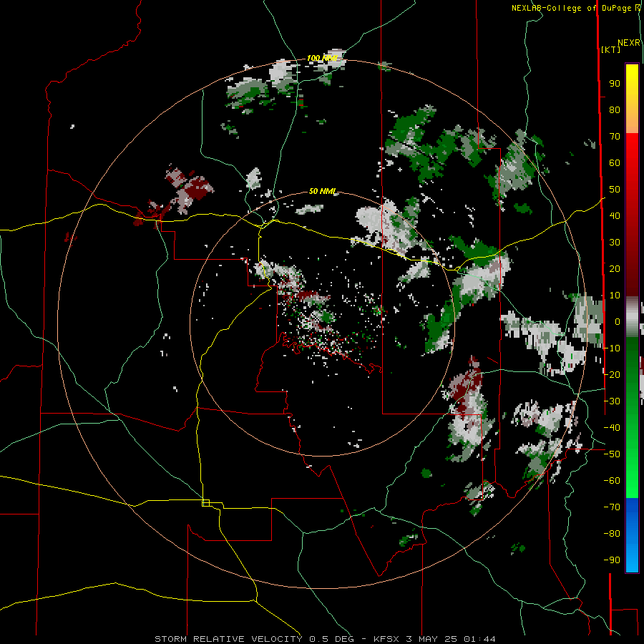Click the 70 value on the velocity scale
Screen dimensions: 644x644
click(615, 137)
